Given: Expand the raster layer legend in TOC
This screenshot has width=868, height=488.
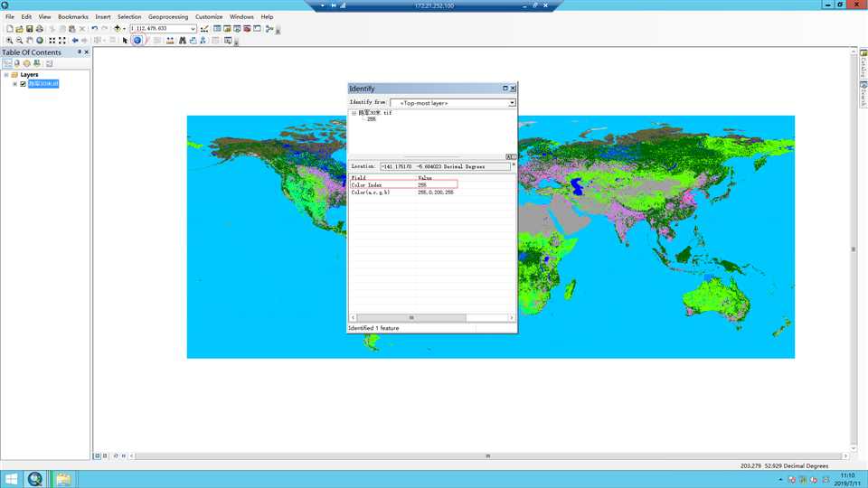Looking at the screenshot, I should click(x=15, y=84).
